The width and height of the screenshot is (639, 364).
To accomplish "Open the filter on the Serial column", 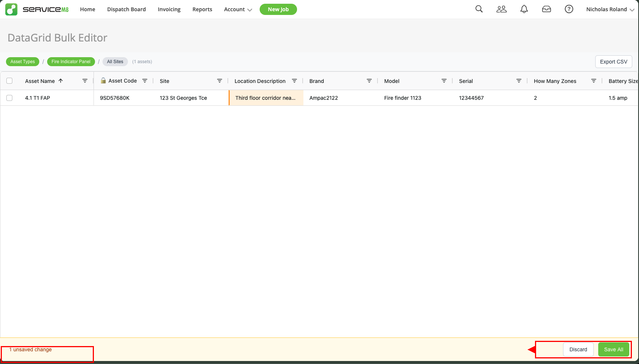I will [519, 80].
